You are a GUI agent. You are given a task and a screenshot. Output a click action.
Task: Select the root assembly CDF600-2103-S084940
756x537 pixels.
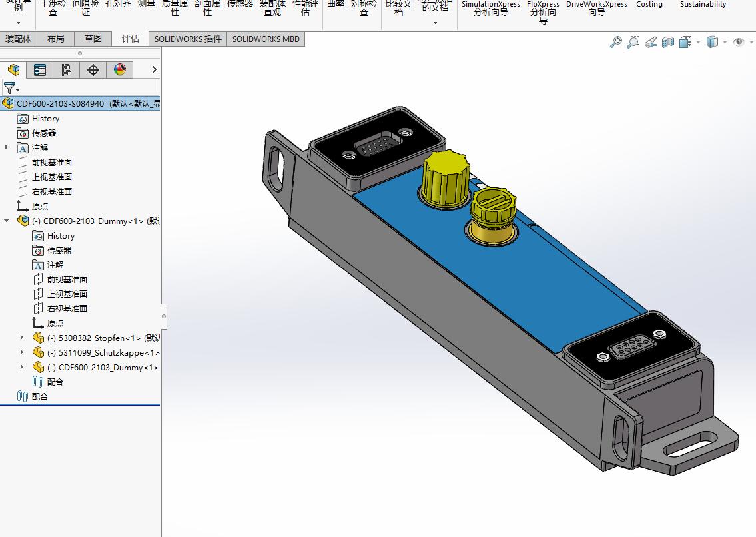pyautogui.click(x=80, y=103)
